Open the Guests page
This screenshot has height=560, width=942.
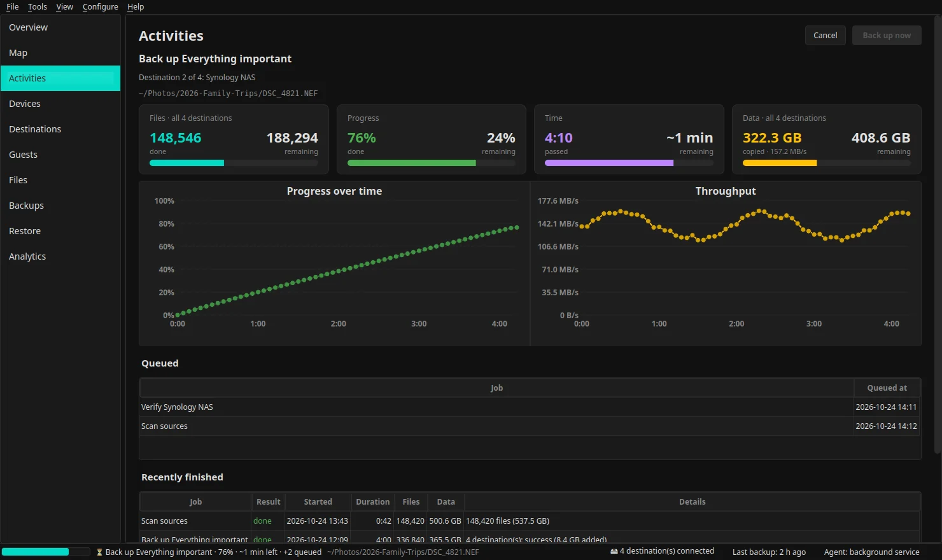pos(60,155)
